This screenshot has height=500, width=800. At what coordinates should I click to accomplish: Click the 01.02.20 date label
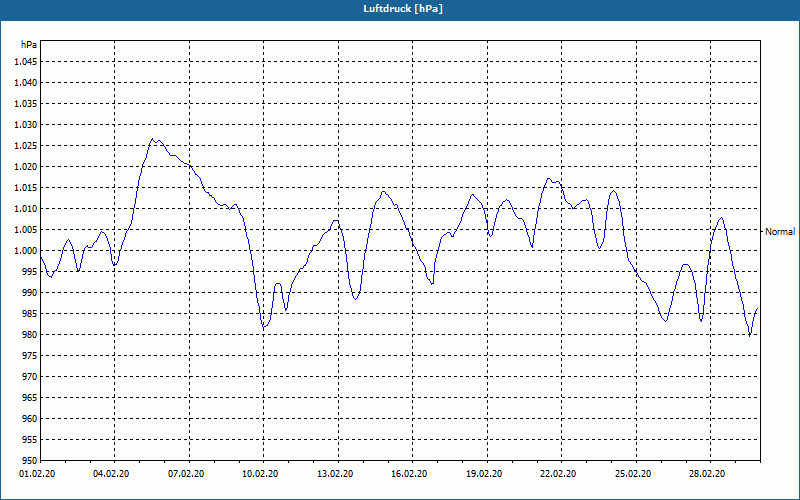[x=36, y=474]
